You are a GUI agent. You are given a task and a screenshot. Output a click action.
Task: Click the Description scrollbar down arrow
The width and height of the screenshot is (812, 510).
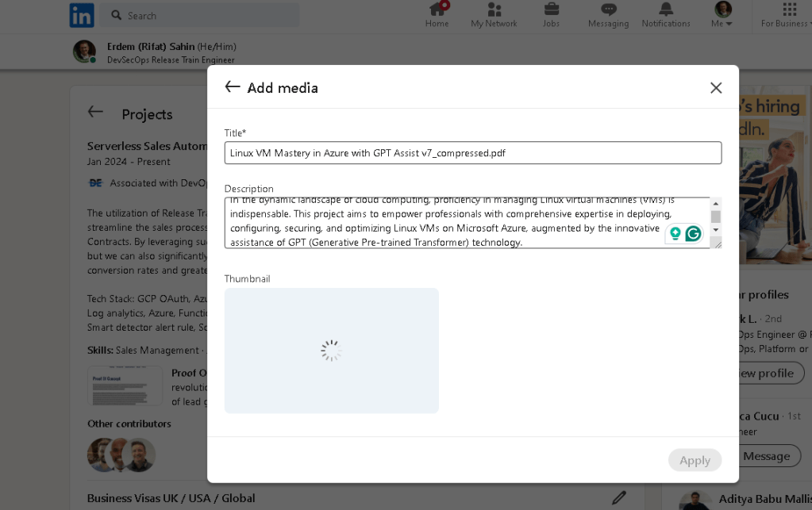point(716,230)
